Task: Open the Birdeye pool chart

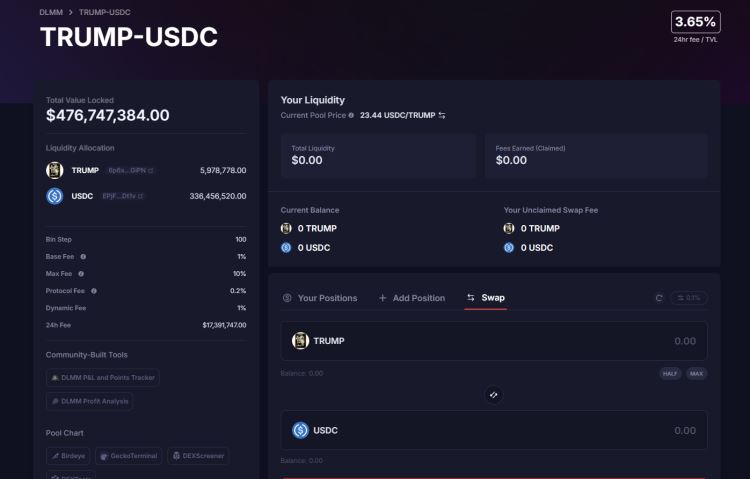Action: tap(68, 456)
